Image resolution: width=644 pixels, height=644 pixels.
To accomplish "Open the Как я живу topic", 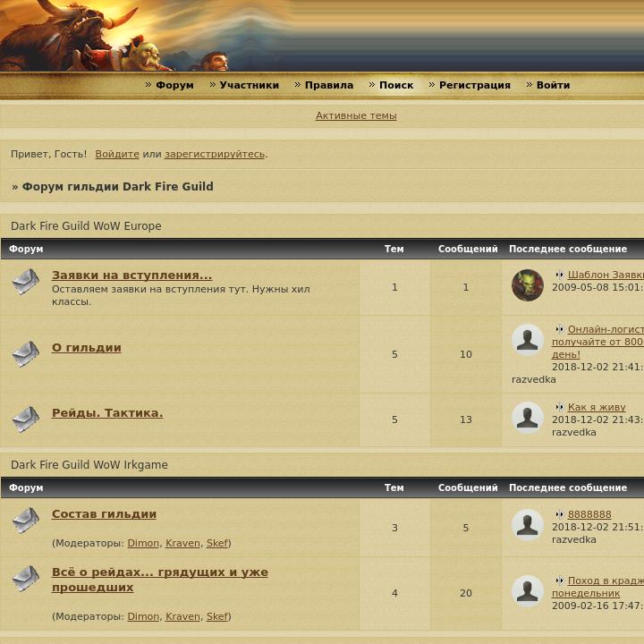I will (597, 407).
